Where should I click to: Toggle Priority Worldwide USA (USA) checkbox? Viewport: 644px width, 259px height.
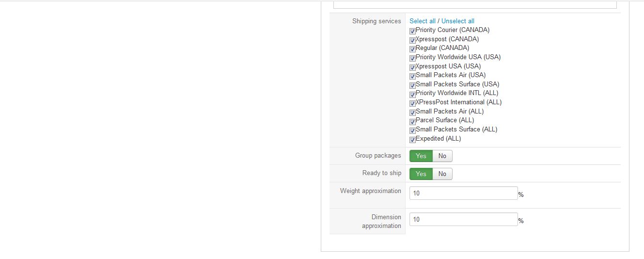(412, 58)
